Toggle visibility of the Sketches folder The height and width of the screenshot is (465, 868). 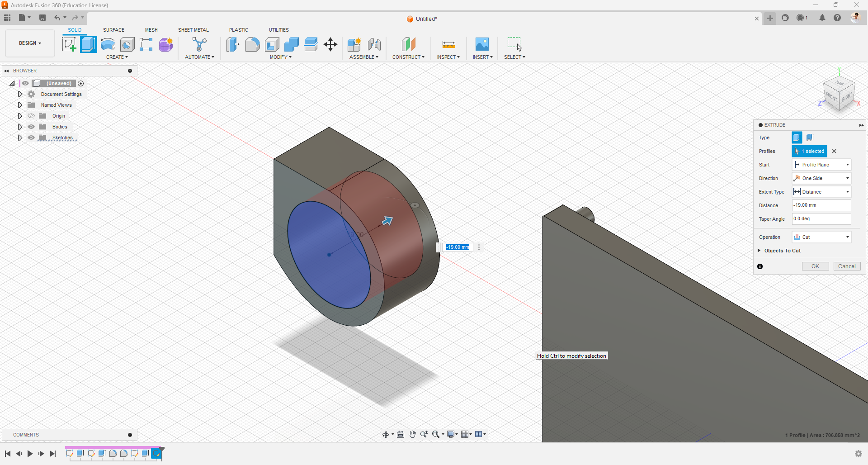(x=31, y=138)
